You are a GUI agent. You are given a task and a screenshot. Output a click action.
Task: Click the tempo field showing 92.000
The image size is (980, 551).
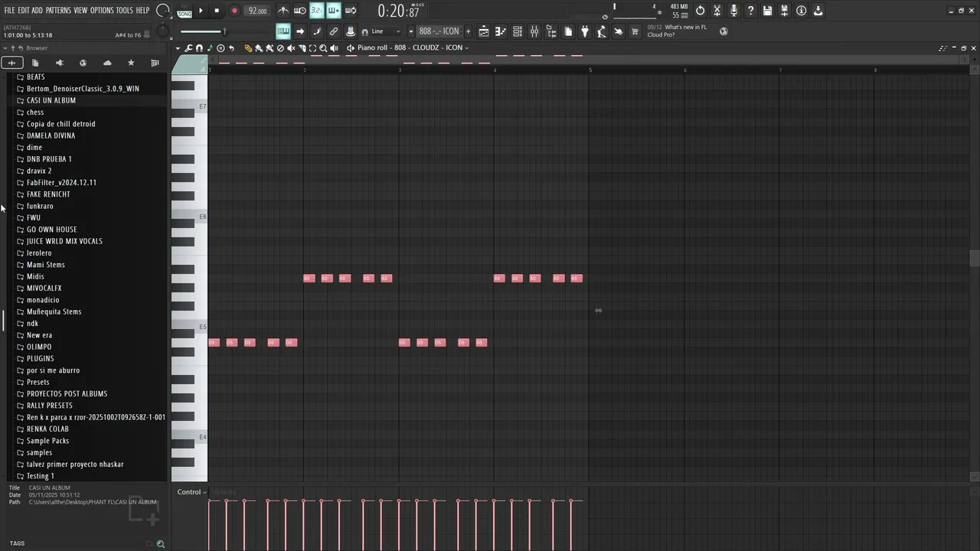[x=258, y=11]
